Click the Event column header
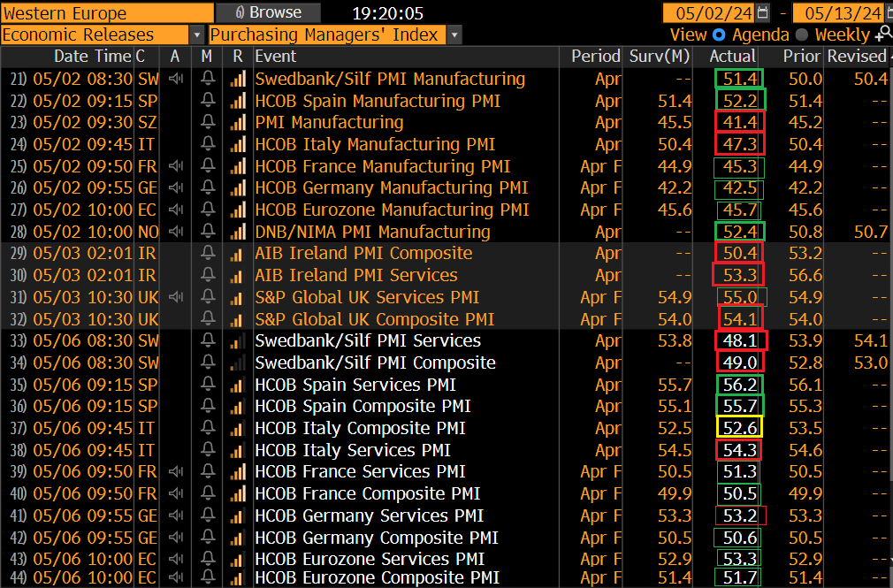The width and height of the screenshot is (893, 588). click(x=276, y=57)
